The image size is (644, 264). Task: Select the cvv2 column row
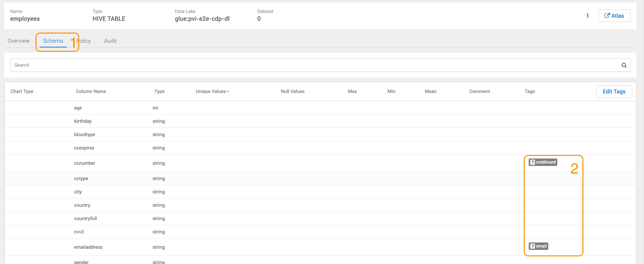point(320,232)
